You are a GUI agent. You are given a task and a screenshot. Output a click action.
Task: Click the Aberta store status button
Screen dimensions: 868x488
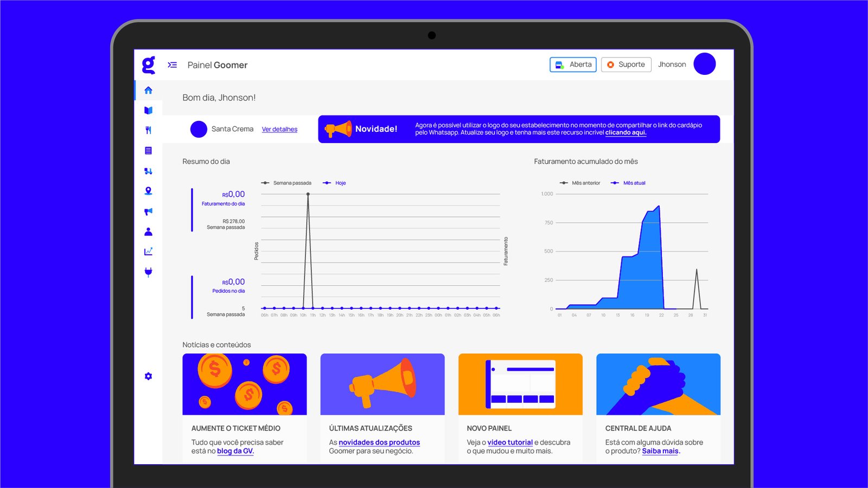pyautogui.click(x=573, y=65)
